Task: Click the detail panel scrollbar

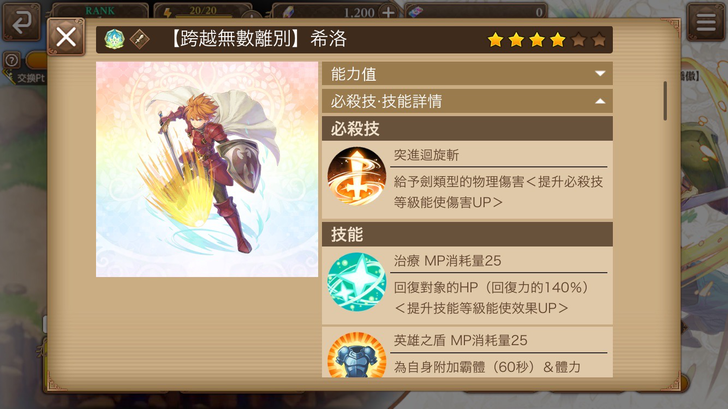Action: (665, 101)
